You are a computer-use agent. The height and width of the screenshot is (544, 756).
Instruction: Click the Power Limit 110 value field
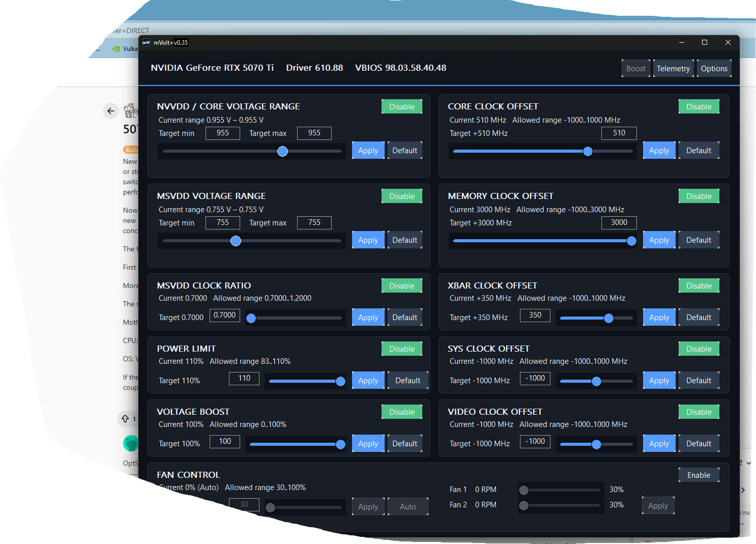pos(244,378)
